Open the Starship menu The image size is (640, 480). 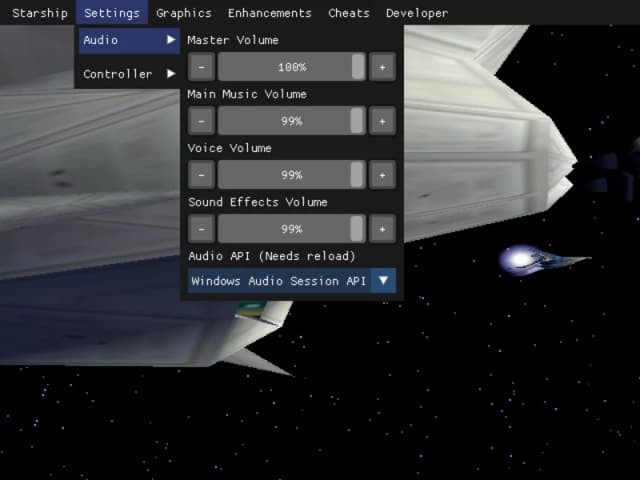[40, 13]
